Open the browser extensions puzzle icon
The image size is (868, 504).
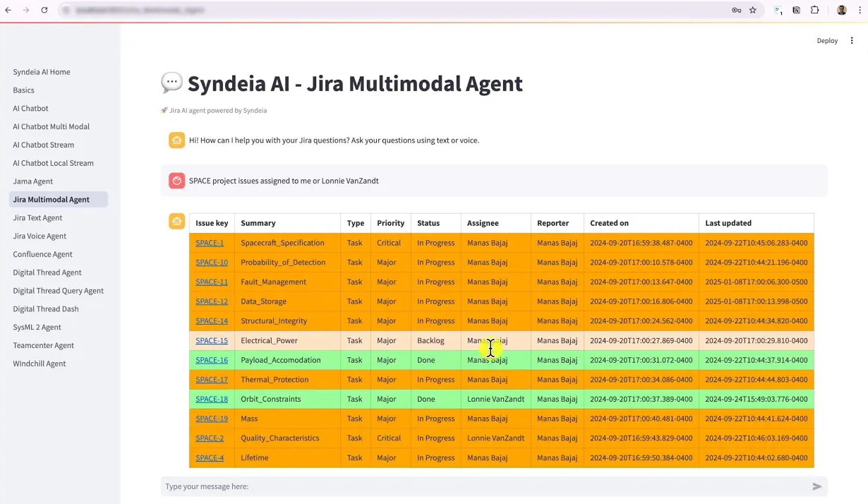[x=814, y=11]
